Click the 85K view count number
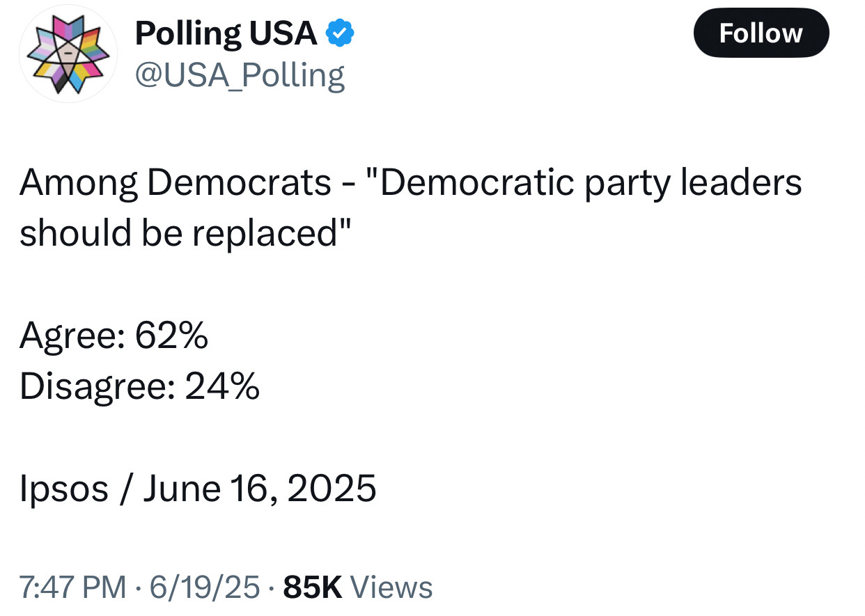 click(x=313, y=587)
